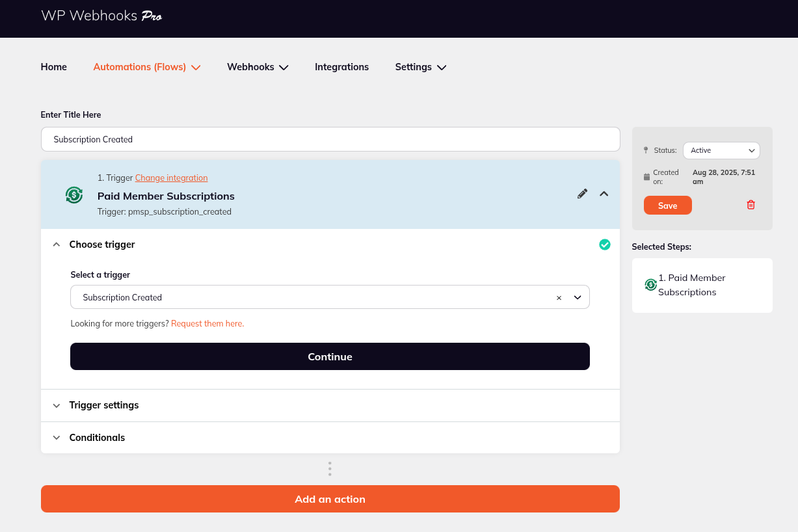Image resolution: width=798 pixels, height=532 pixels.
Task: Click the Enter Title Here label
Action: click(71, 114)
